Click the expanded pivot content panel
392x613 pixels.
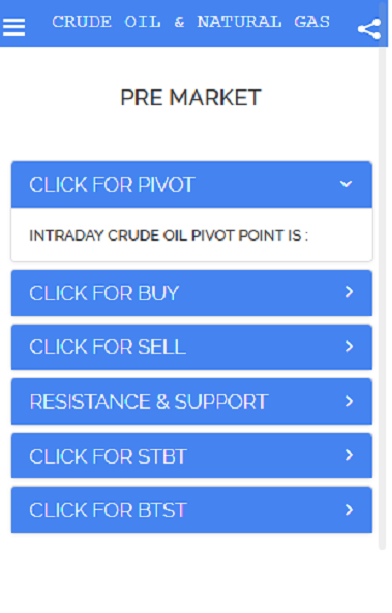tap(192, 235)
